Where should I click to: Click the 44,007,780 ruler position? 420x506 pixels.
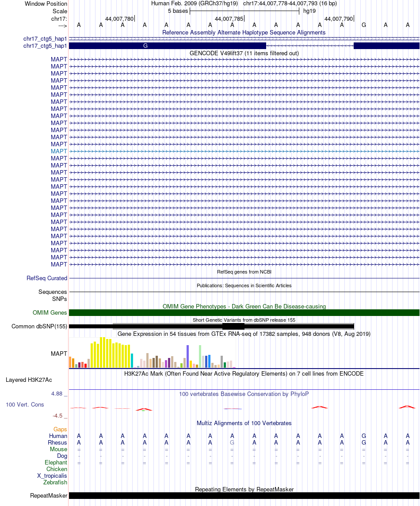click(119, 19)
